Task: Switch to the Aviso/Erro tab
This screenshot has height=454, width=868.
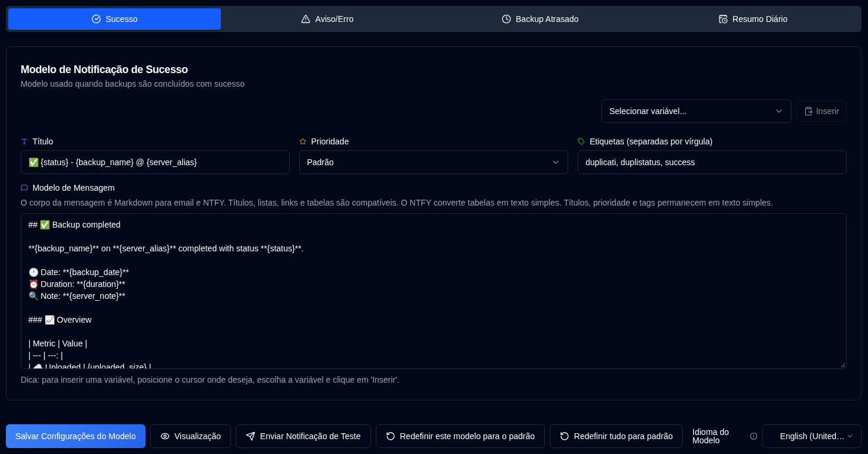Action: pos(327,19)
